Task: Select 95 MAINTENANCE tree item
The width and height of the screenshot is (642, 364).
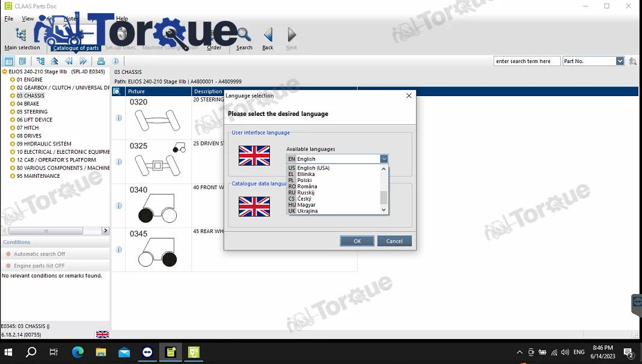Action: coord(38,176)
